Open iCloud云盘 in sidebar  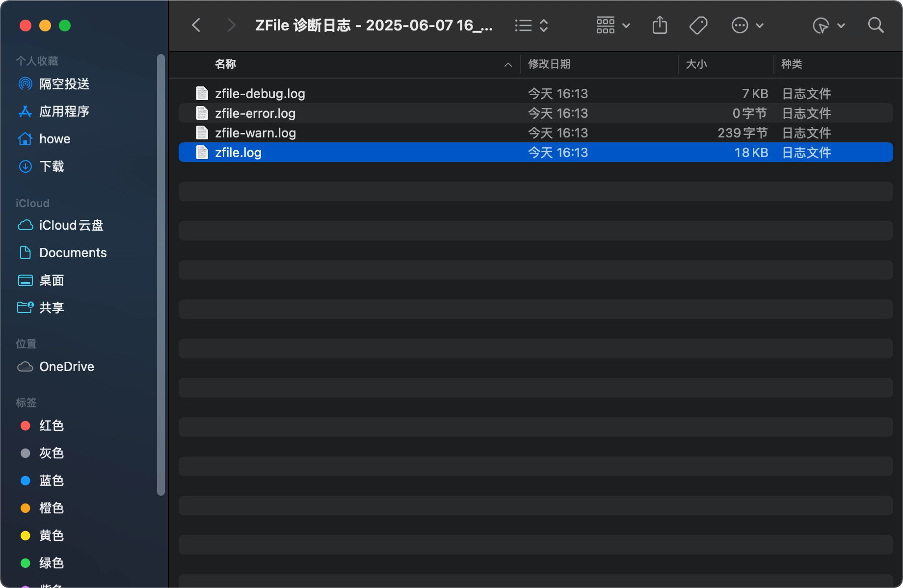(x=61, y=225)
